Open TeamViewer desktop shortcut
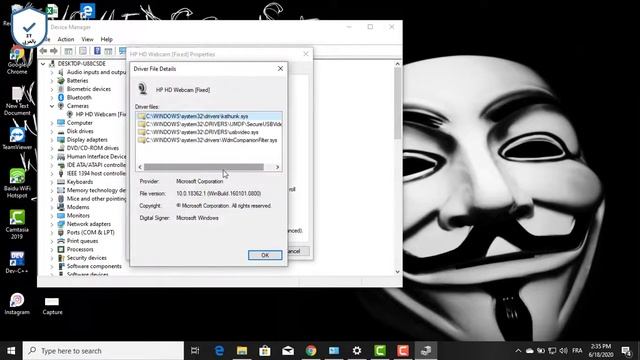Viewport: 640px width, 360px height. 17,139
